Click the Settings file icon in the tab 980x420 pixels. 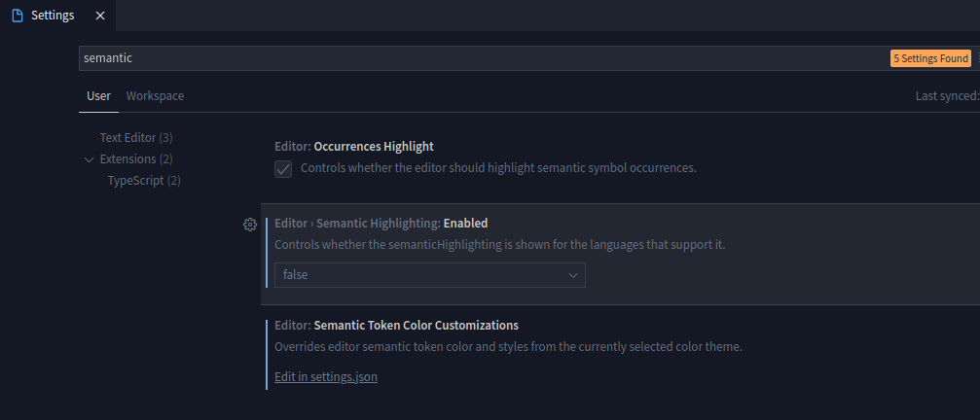coord(17,16)
